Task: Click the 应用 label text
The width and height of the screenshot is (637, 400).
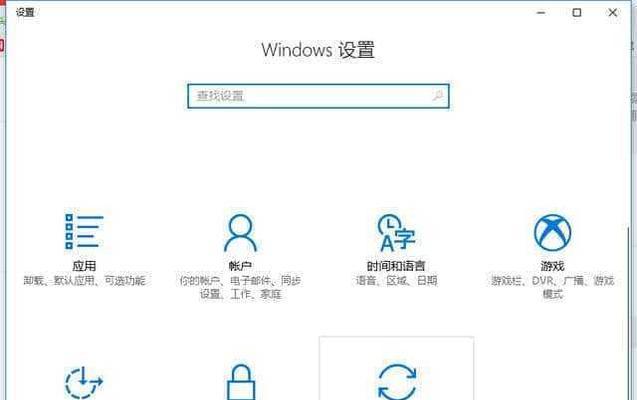Action: [x=84, y=266]
